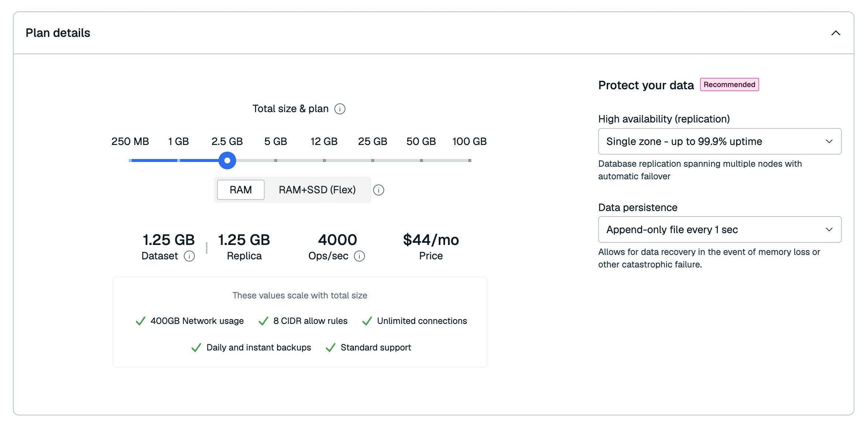Viewport: 868px width, 425px height.
Task: Open Data persistence dropdown
Action: pos(720,229)
